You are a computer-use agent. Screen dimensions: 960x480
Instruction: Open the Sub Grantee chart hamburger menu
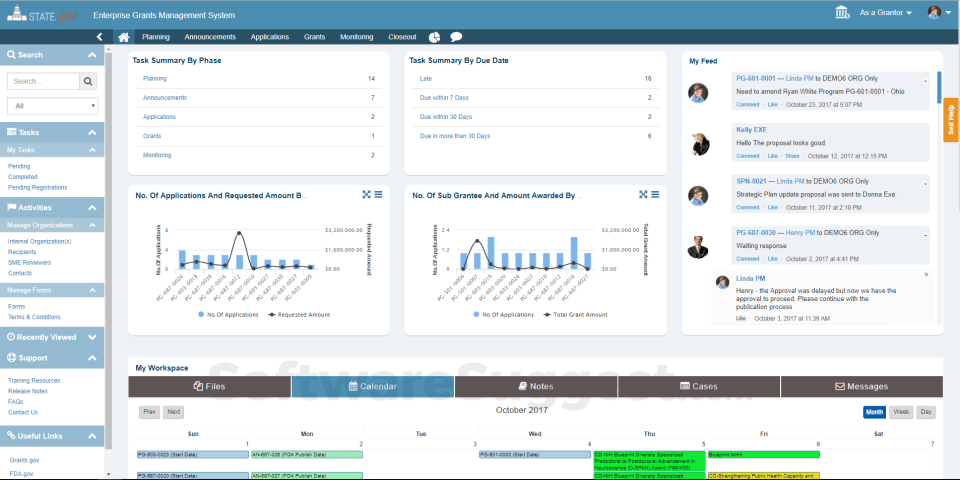[655, 194]
